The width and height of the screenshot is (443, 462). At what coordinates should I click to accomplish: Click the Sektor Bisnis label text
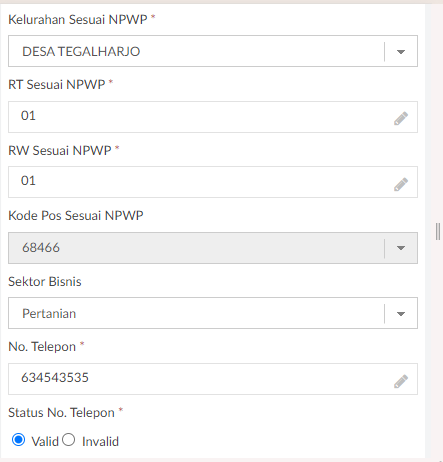(x=45, y=282)
